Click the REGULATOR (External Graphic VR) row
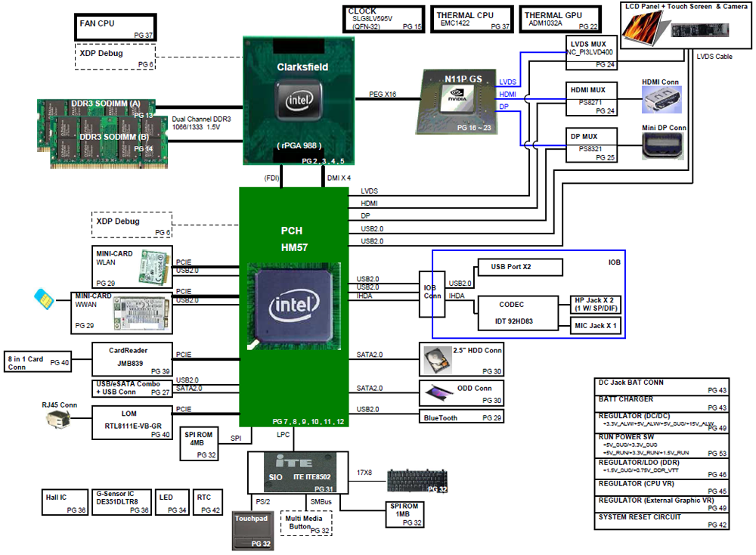This screenshot has height=555, width=756. [661, 504]
